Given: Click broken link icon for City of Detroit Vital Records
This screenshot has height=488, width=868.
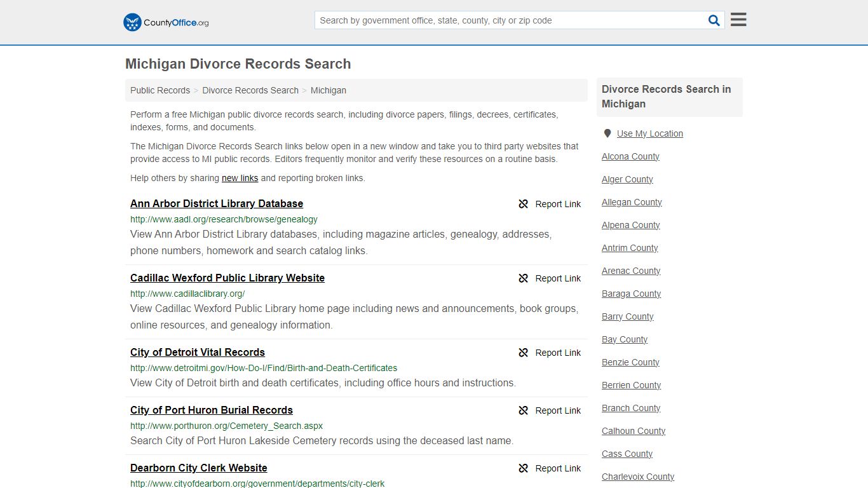Looking at the screenshot, I should click(524, 353).
